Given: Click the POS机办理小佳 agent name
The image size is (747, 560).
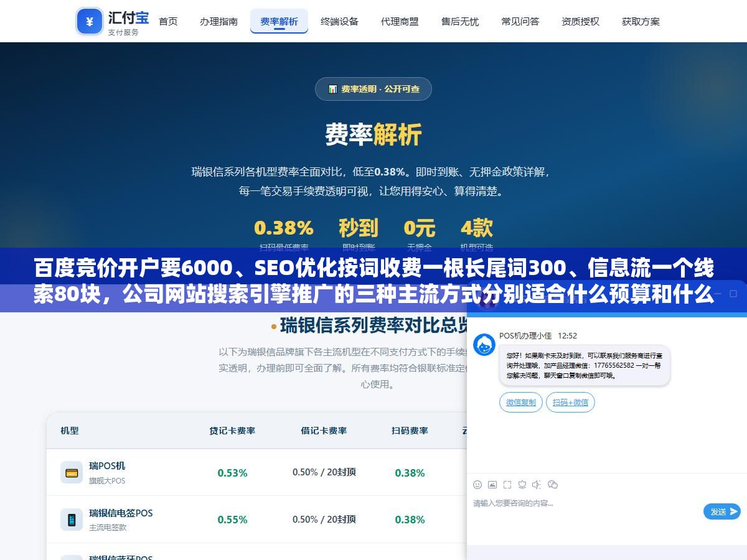Looking at the screenshot, I should (525, 335).
